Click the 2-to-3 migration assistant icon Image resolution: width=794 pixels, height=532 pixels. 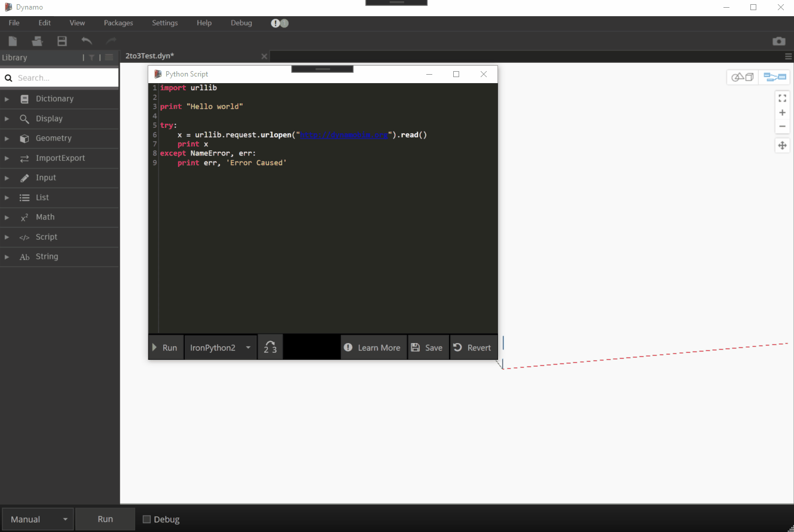pyautogui.click(x=270, y=347)
